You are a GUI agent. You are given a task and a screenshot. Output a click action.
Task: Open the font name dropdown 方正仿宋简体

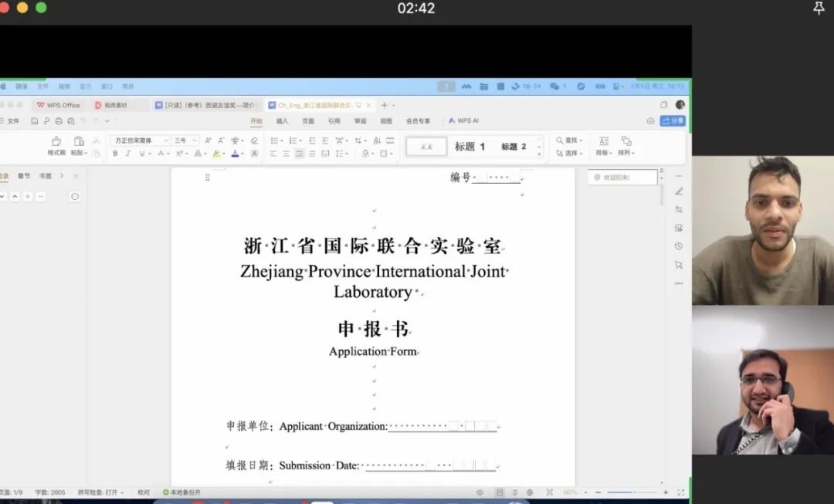point(141,140)
